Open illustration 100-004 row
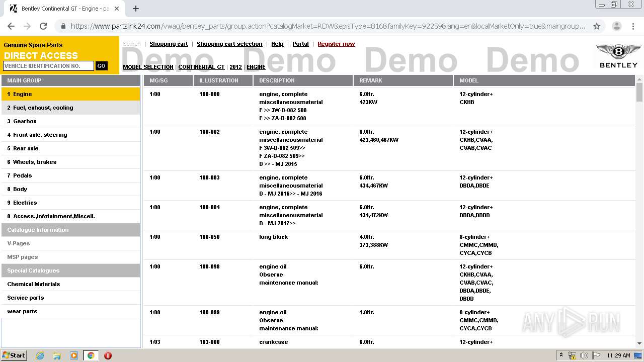Screen dimensions: 644x362 (x=389, y=215)
